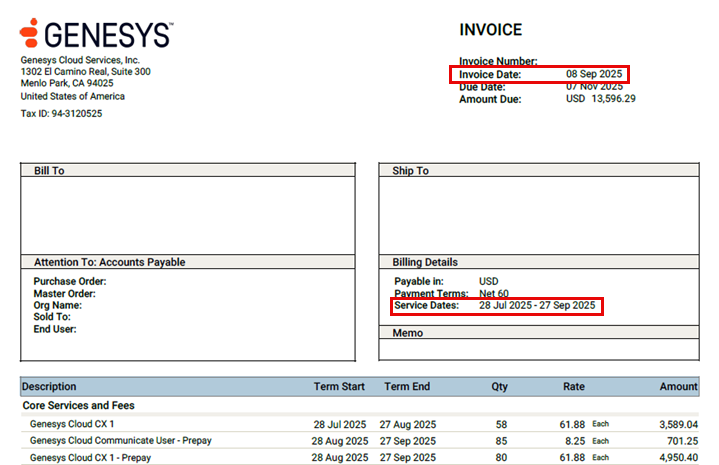Click the 4,950.40 amount cell

point(672,457)
